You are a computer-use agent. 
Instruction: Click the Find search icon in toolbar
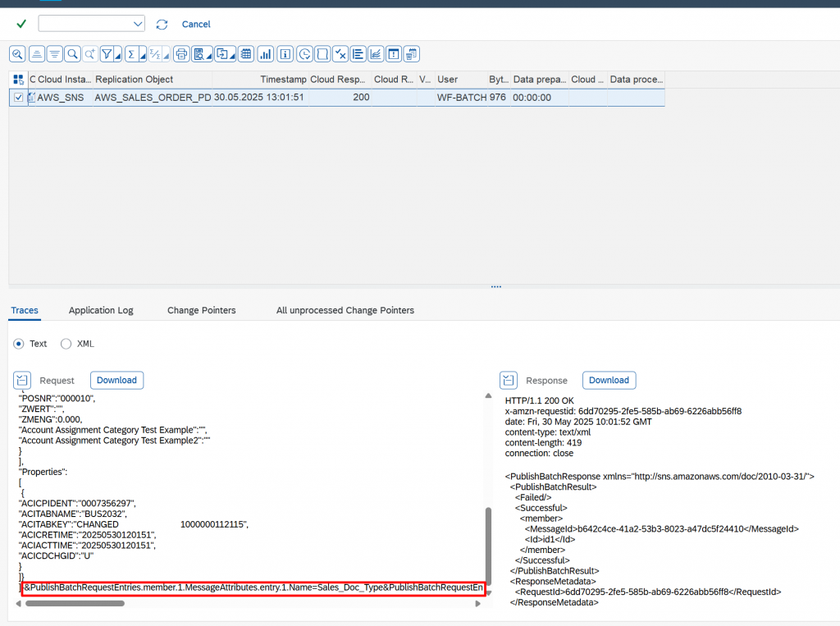[x=73, y=54]
